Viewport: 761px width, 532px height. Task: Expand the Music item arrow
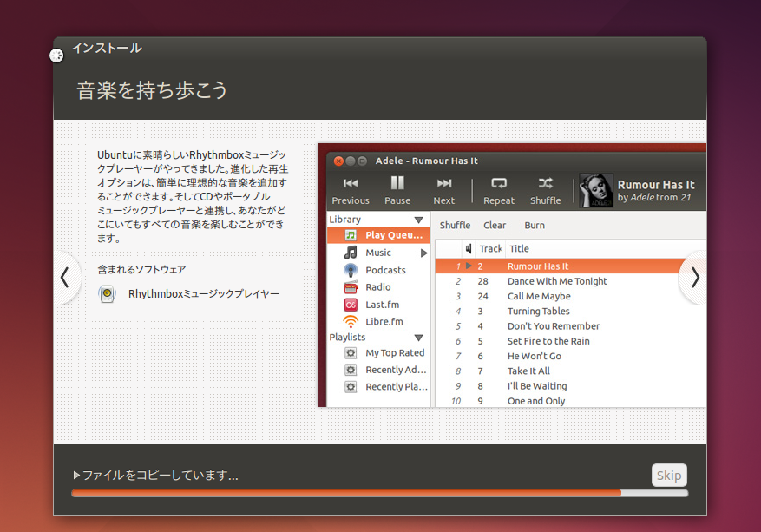coord(423,253)
